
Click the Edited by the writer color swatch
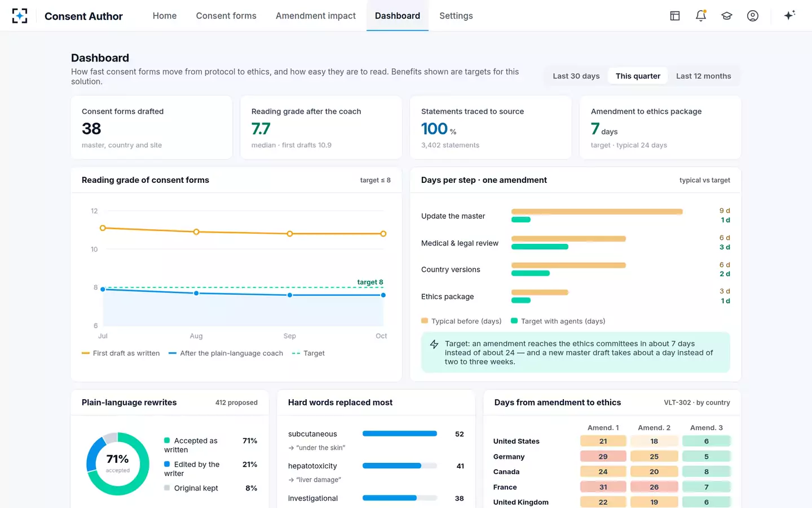pos(167,464)
